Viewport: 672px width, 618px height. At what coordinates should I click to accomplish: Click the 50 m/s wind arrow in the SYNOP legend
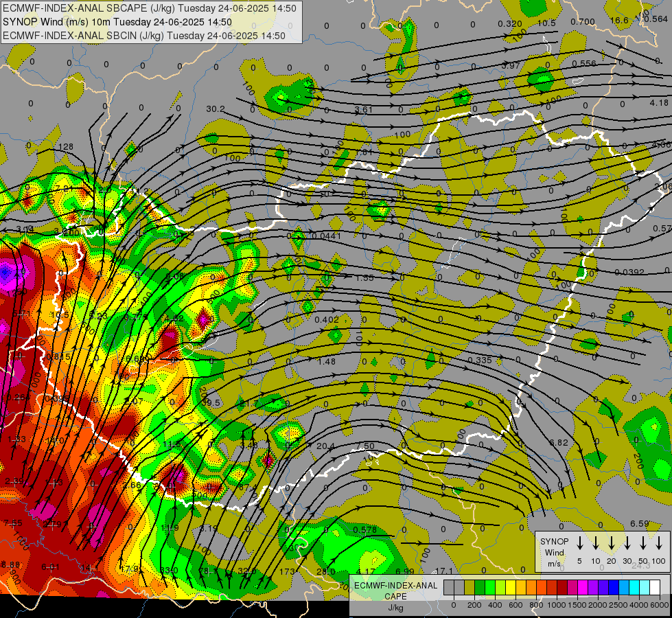point(643,543)
